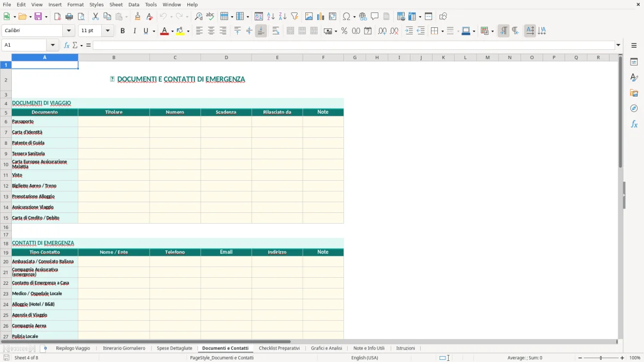This screenshot has height=362, width=644.
Task: Insert a chart
Action: tap(321, 17)
